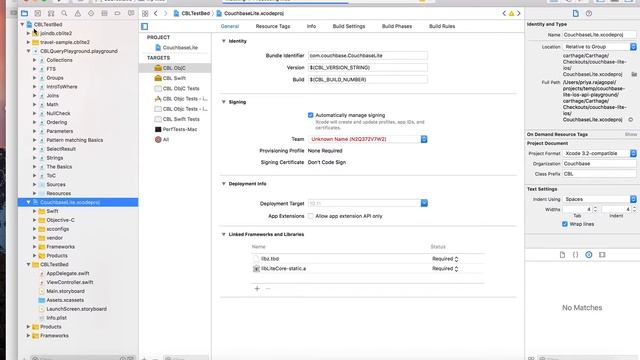
Task: Change libz.tbd Required status
Action: pos(445,259)
